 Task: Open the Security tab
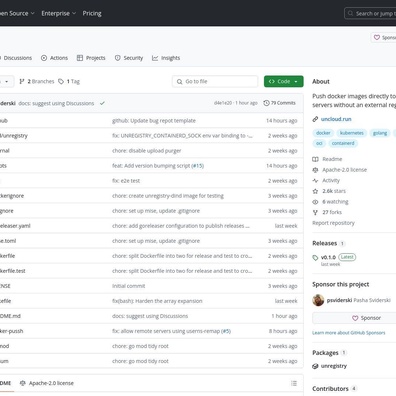coord(129,58)
